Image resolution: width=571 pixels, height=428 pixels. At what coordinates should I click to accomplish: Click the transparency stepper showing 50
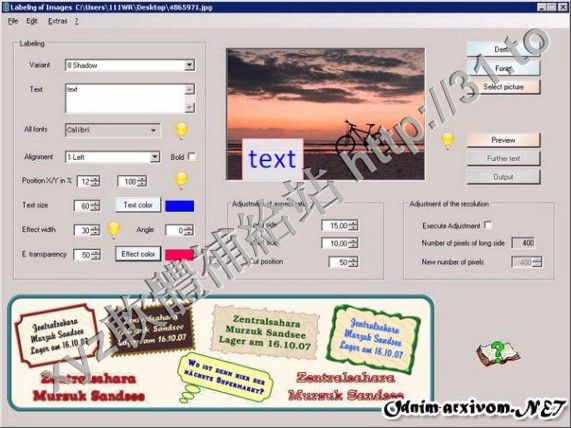click(x=87, y=255)
